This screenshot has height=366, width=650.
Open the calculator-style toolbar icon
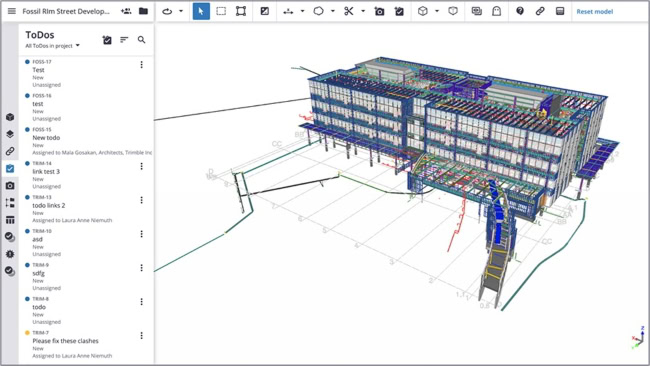560,11
